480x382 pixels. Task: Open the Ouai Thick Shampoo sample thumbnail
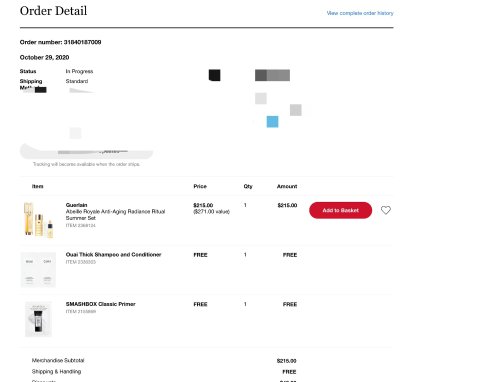(x=38, y=269)
